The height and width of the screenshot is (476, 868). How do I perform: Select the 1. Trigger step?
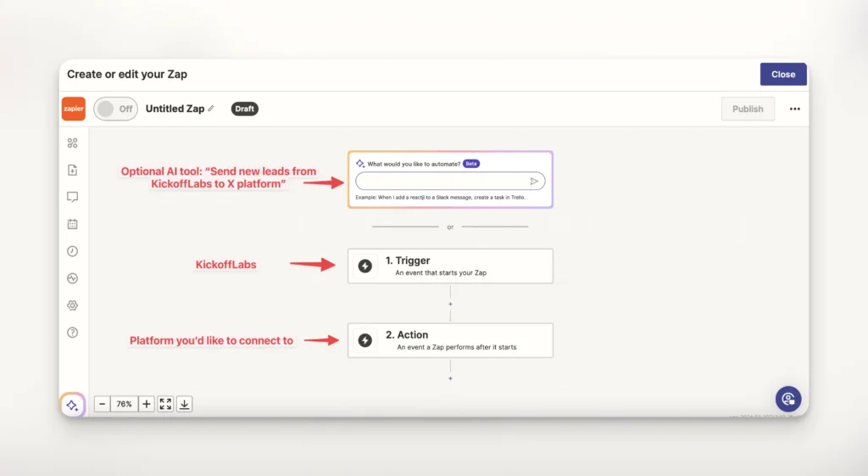click(450, 266)
